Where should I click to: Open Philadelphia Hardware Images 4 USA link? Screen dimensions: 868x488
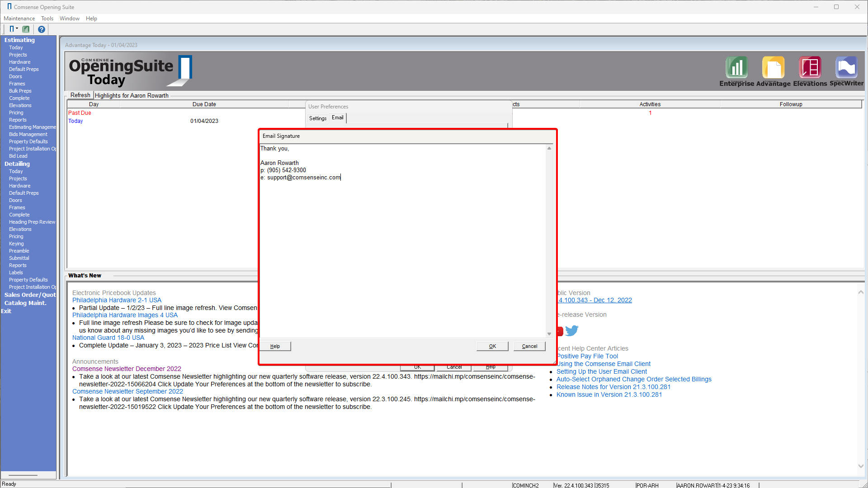pyautogui.click(x=125, y=315)
